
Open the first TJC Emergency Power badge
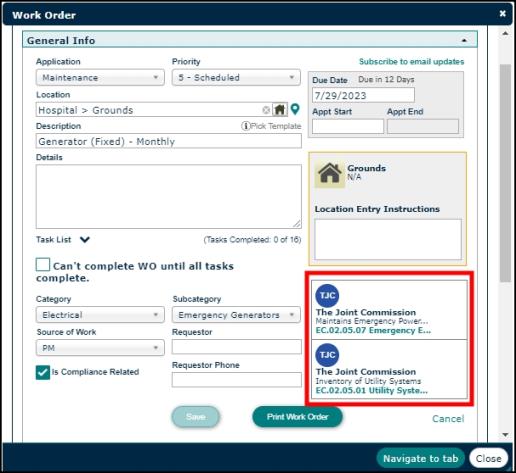pyautogui.click(x=327, y=295)
